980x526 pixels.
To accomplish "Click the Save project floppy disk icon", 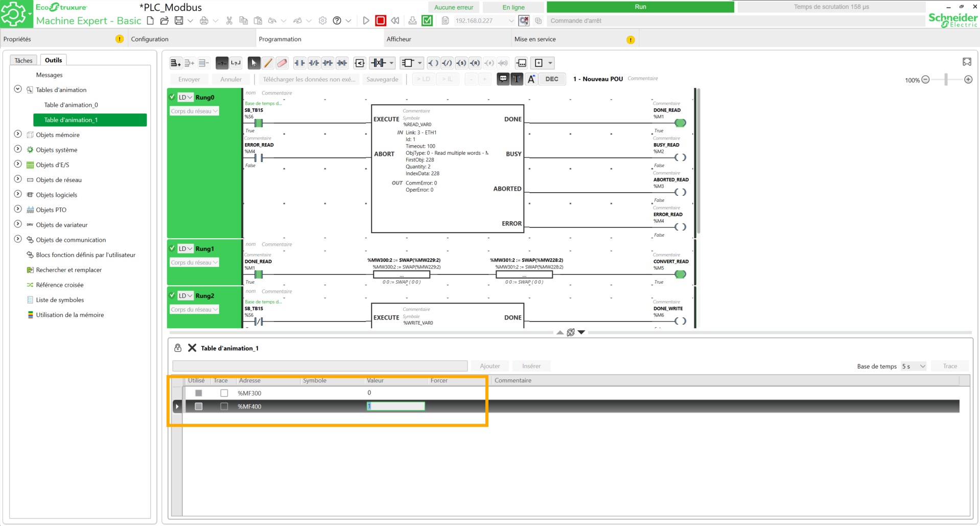I will (x=179, y=20).
